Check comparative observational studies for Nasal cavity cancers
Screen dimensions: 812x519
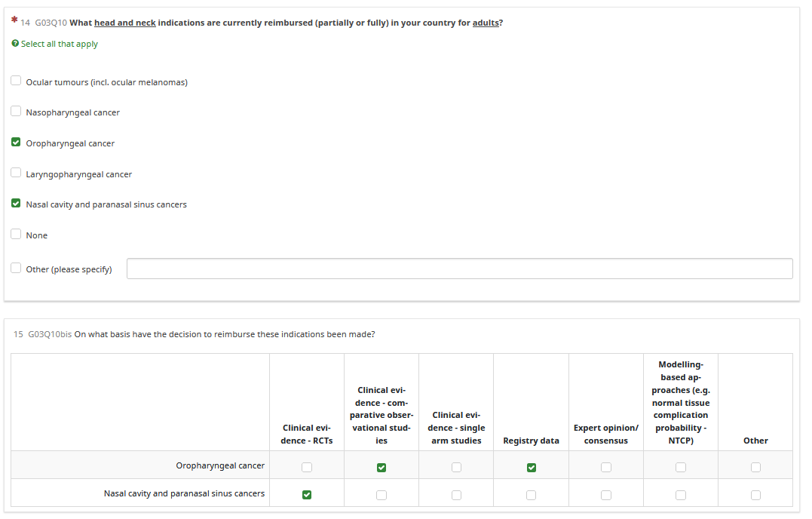[381, 495]
